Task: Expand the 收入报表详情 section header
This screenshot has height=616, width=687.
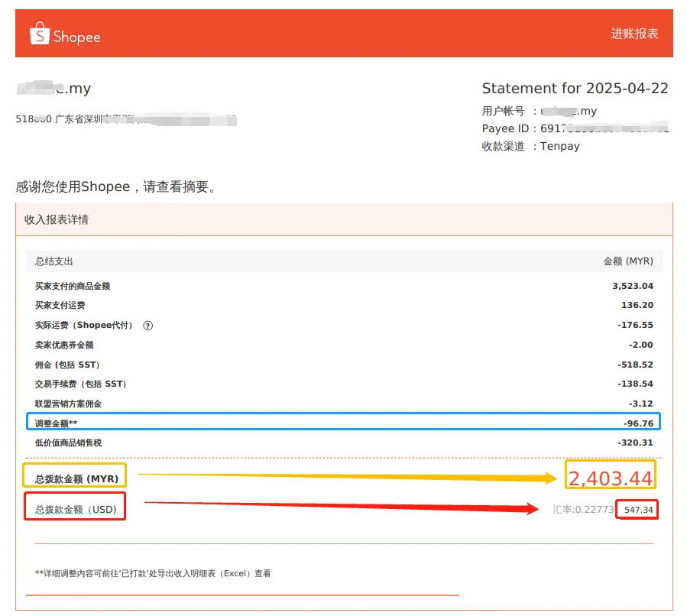Action: click(x=57, y=220)
